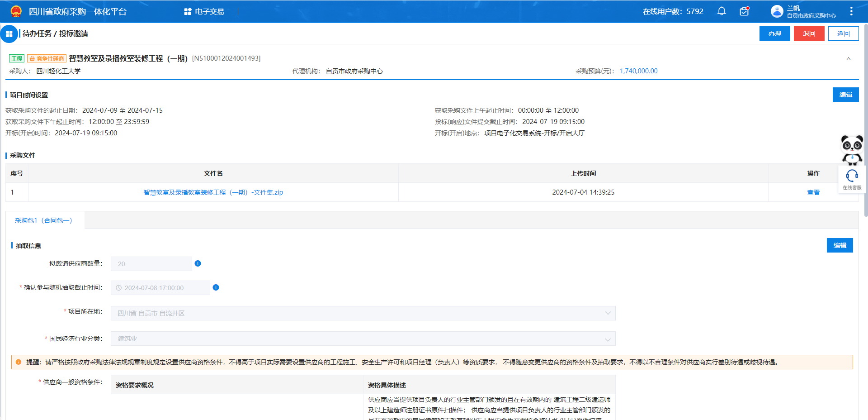Click the panda mascot assistant

point(852,149)
